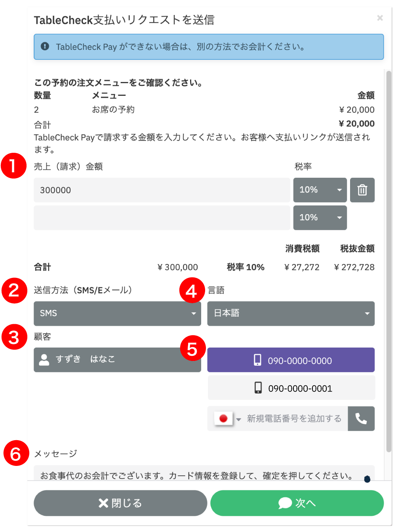Click the info icon in the blue banner
The height and width of the screenshot is (532, 396).
pyautogui.click(x=45, y=47)
